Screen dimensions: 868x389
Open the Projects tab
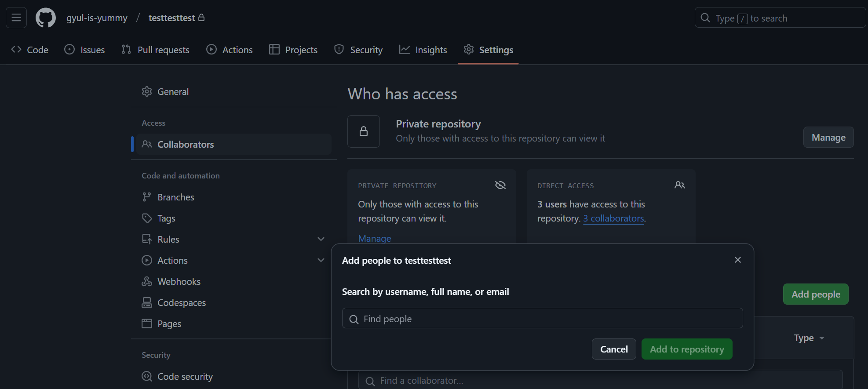click(293, 50)
